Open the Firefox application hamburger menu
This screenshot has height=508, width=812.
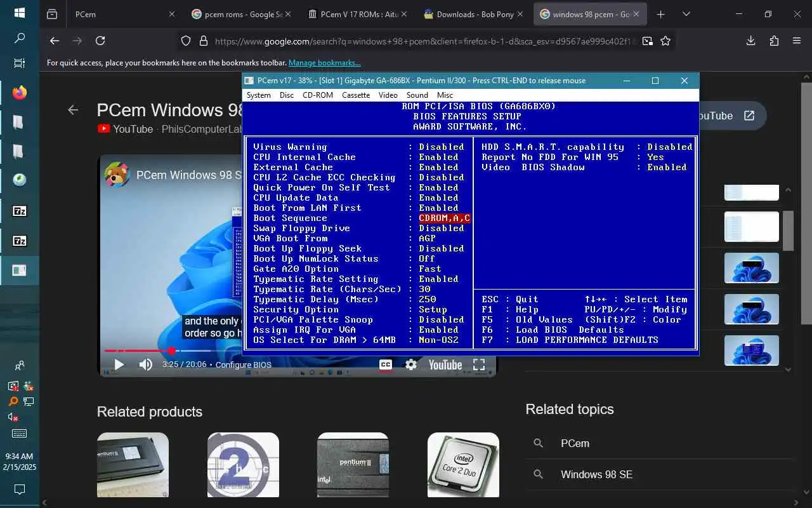click(797, 41)
